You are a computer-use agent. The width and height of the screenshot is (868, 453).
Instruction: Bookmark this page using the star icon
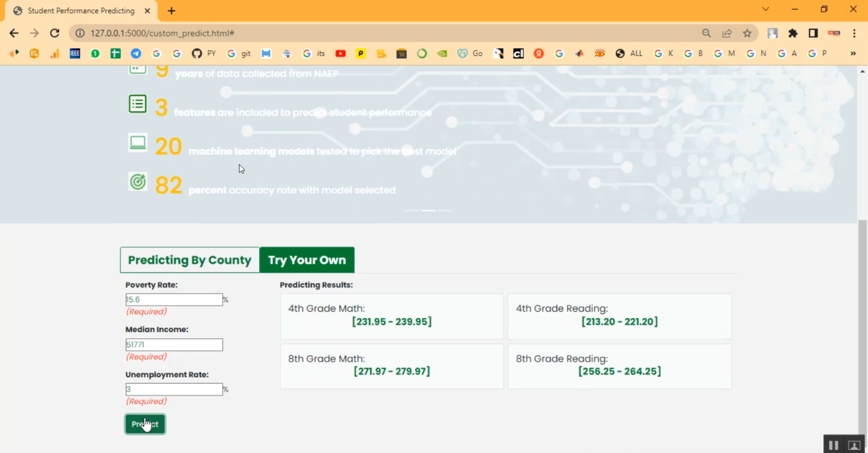click(x=747, y=33)
